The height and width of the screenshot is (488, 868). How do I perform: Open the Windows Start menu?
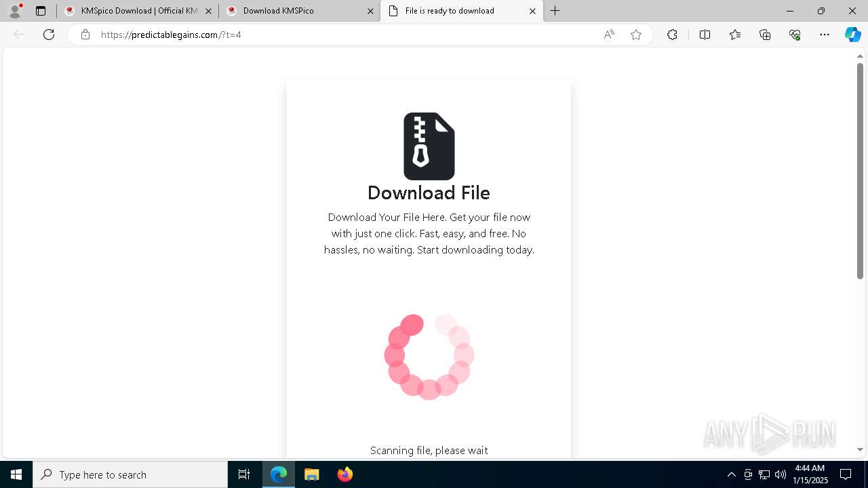coord(16,474)
